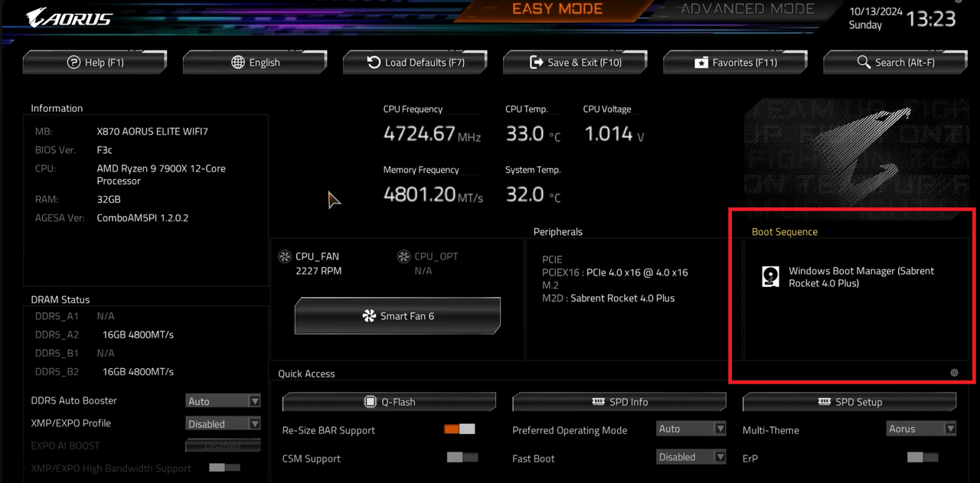Click M2D Sabrent Rocket 4.0 Plus entry
Image resolution: width=980 pixels, height=483 pixels.
pyautogui.click(x=609, y=299)
